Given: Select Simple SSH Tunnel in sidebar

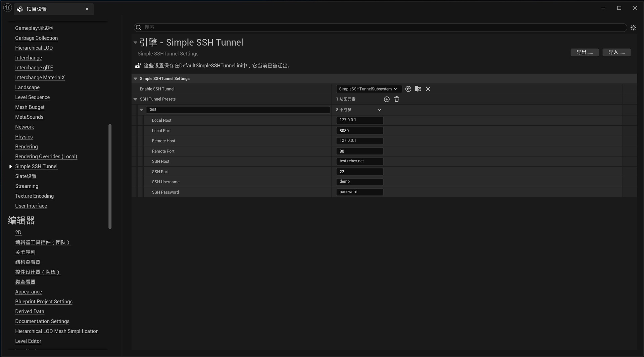Looking at the screenshot, I should pos(36,167).
